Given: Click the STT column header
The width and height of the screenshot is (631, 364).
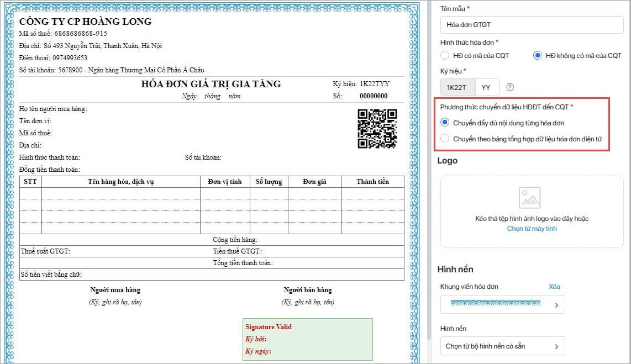Looking at the screenshot, I should pyautogui.click(x=30, y=182).
